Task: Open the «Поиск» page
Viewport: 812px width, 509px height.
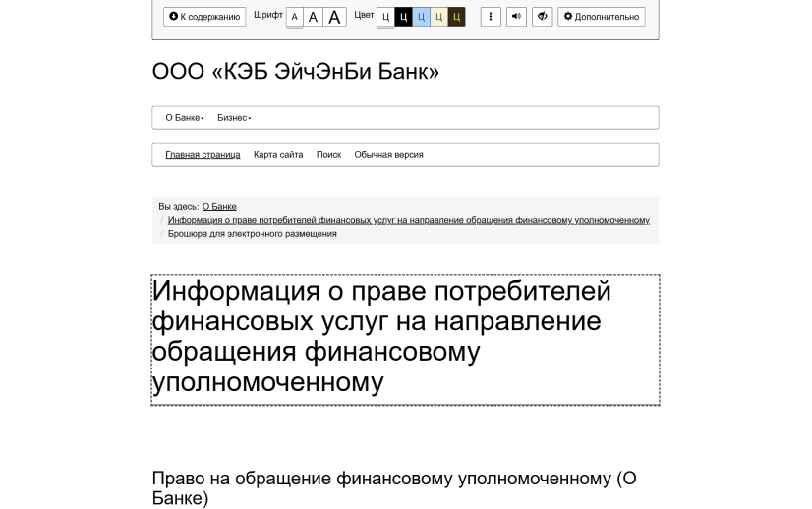Action: (x=329, y=155)
